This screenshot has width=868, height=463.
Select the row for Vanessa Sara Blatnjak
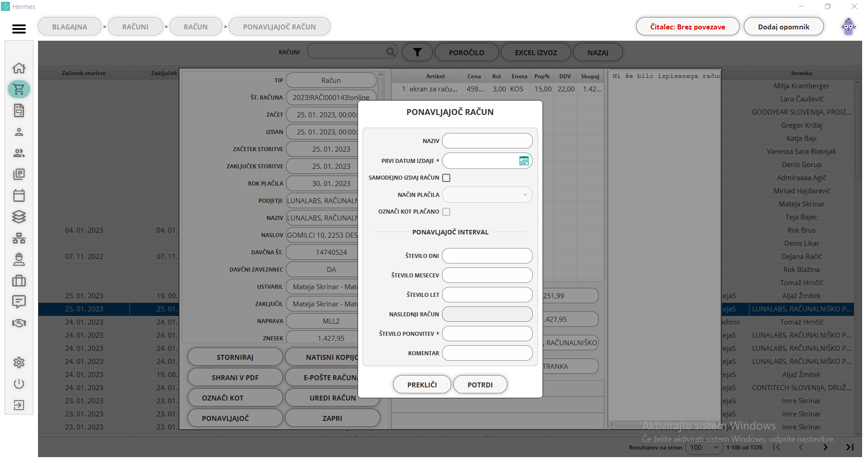point(801,152)
